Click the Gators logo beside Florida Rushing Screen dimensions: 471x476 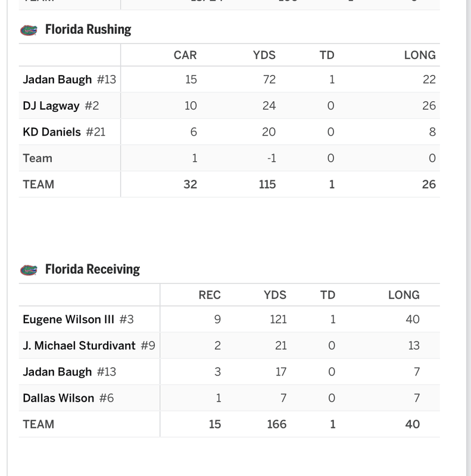pyautogui.click(x=29, y=30)
